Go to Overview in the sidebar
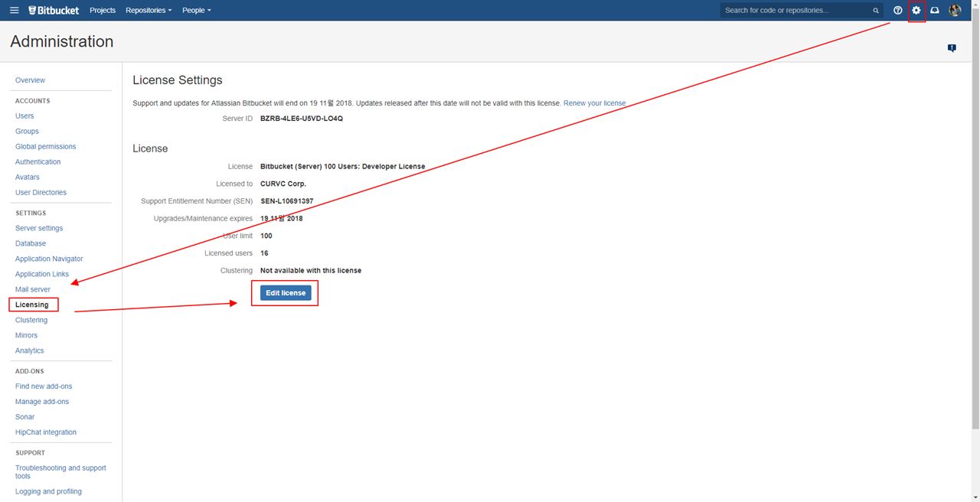 [30, 80]
